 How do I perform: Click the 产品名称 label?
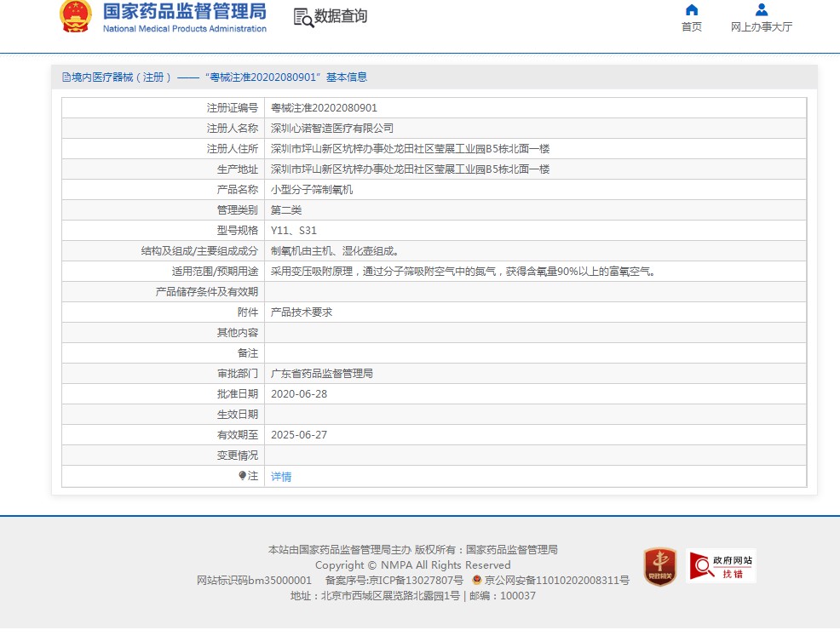[238, 190]
